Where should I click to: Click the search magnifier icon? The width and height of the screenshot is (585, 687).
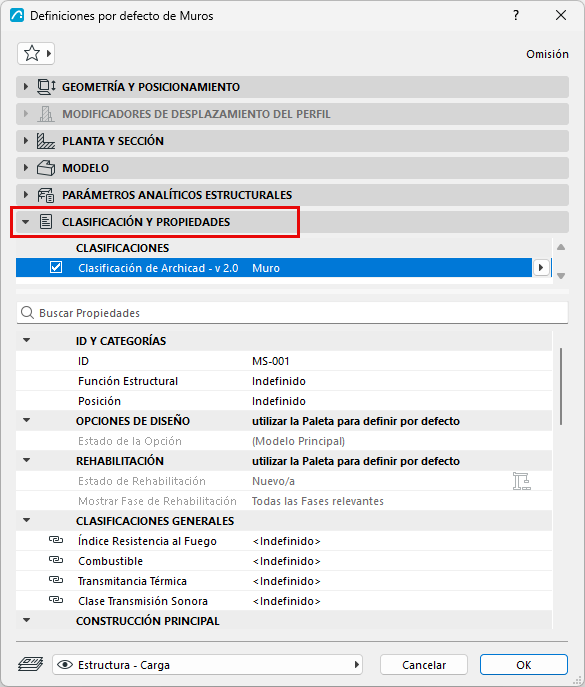click(27, 313)
